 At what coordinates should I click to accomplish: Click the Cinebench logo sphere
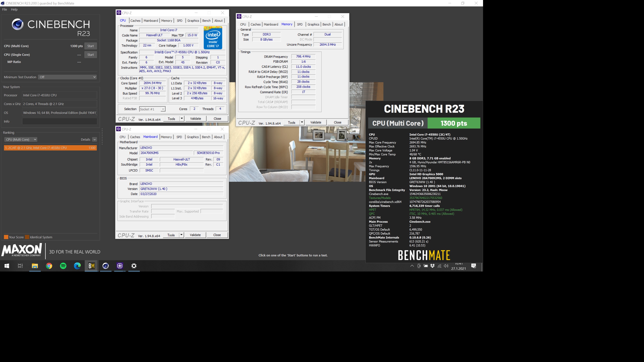(18, 24)
